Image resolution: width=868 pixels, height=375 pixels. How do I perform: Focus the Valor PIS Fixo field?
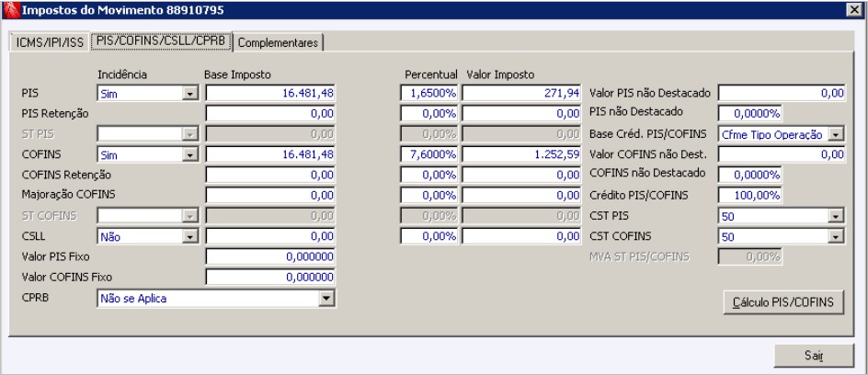coord(270,257)
